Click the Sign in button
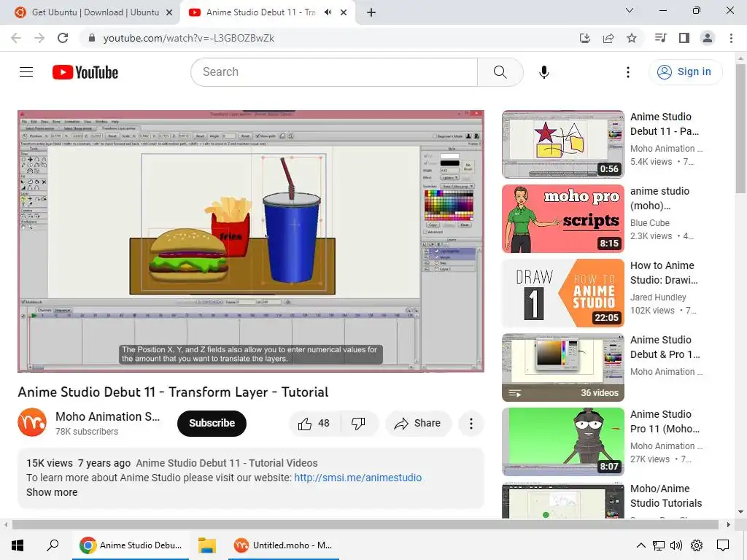The height and width of the screenshot is (560, 747). click(x=685, y=72)
